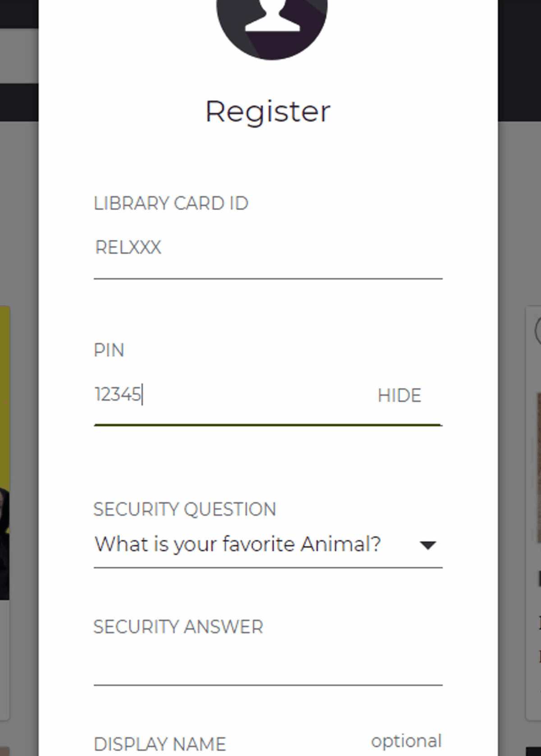Click the dark header bar at top left
Screen dimensions: 541x756
[19, 14]
